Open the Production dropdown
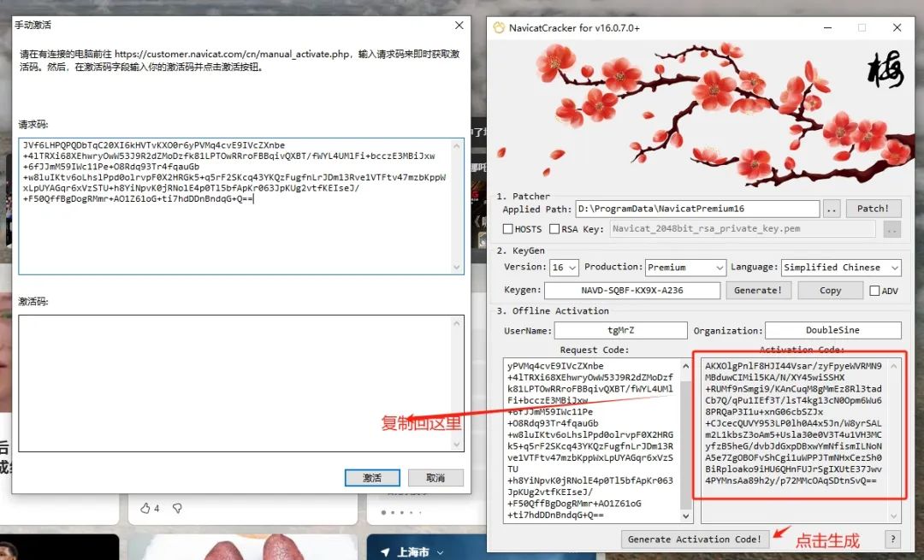This screenshot has width=924, height=560. coord(685,268)
